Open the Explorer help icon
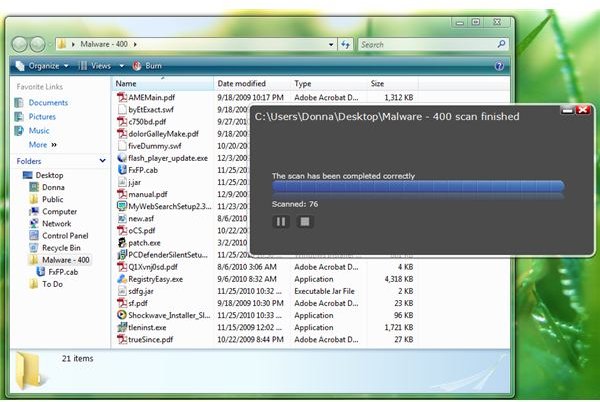 (x=499, y=66)
